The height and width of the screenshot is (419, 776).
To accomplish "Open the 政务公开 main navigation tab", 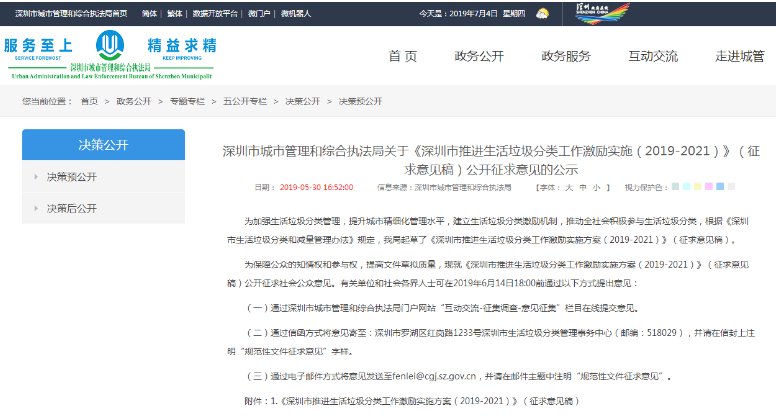I will point(479,56).
